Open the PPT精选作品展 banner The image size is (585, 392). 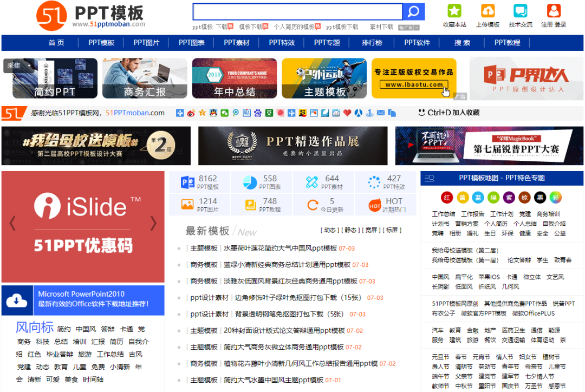click(x=293, y=146)
